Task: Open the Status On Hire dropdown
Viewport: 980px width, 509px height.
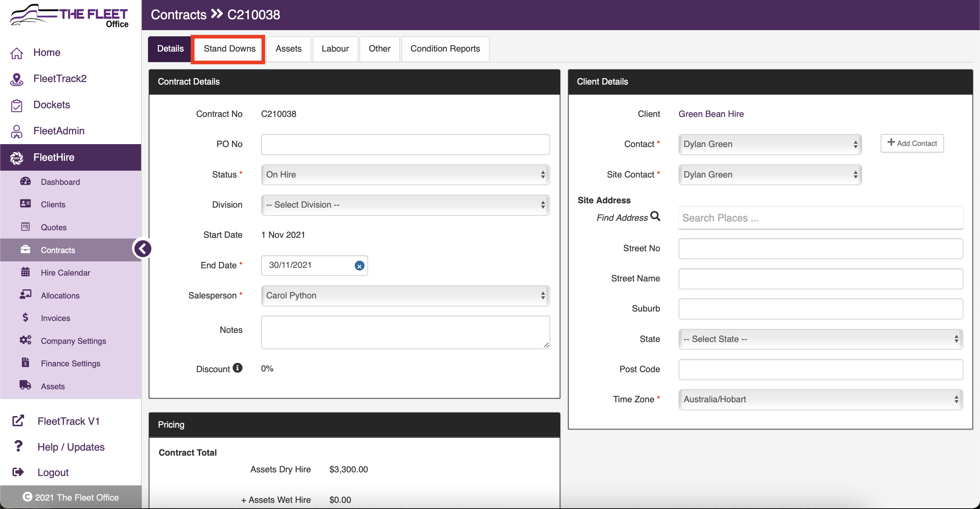Action: click(405, 175)
